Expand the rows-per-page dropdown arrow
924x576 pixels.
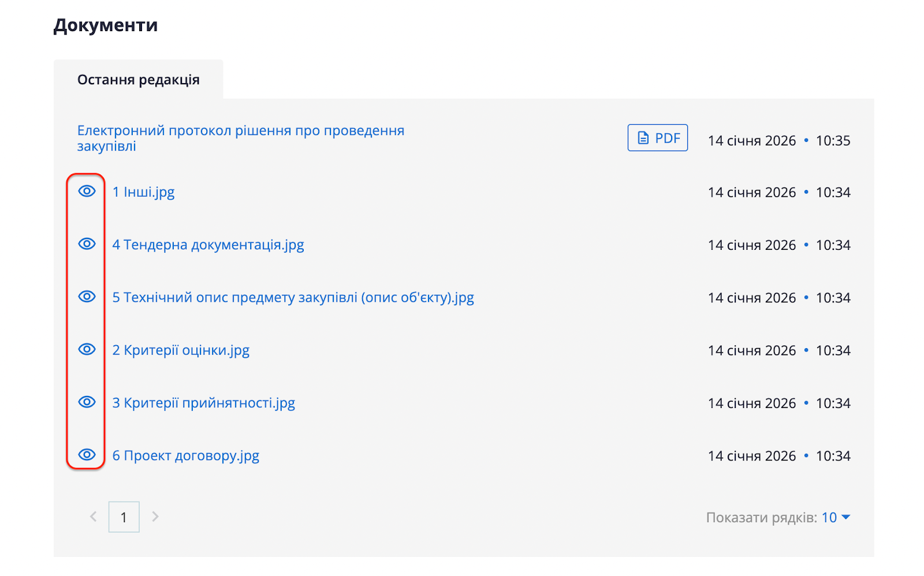point(846,517)
